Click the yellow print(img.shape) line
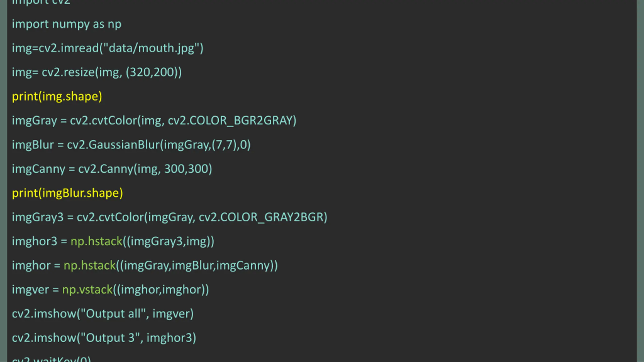The image size is (644, 362). click(x=57, y=97)
